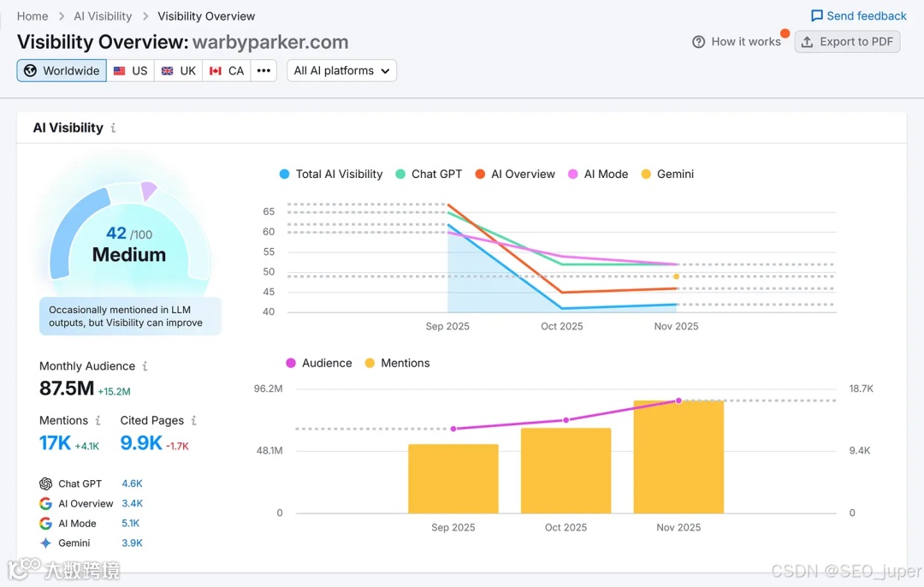The image size is (924, 587).
Task: Click the Nov 2025 mentions bar
Action: pyautogui.click(x=678, y=457)
